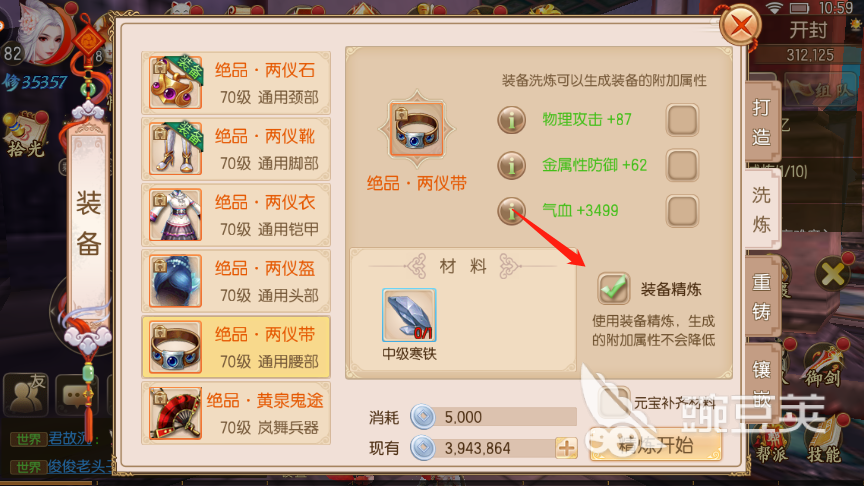Uncheck the 装备精炼 checkbox
Image resolution: width=864 pixels, height=486 pixels.
614,288
